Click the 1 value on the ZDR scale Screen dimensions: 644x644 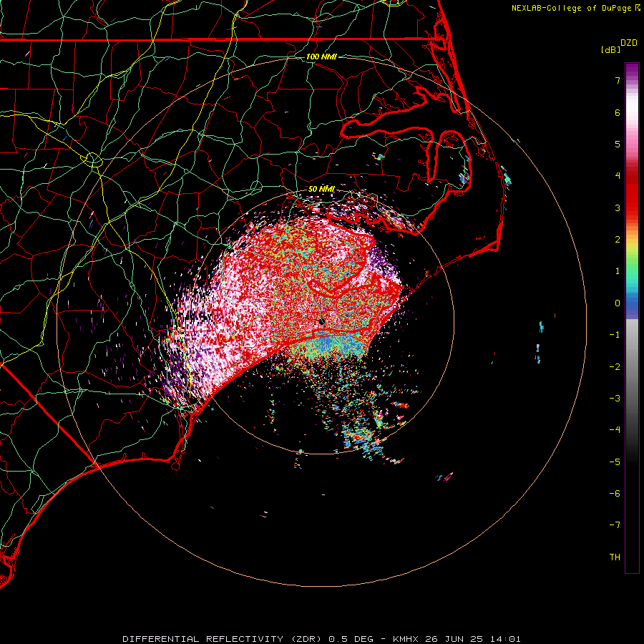(618, 271)
